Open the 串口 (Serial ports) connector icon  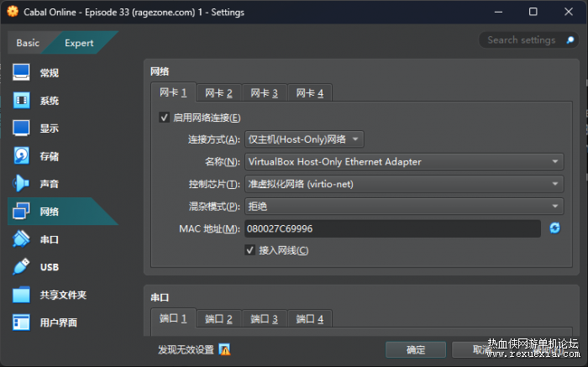(21, 239)
